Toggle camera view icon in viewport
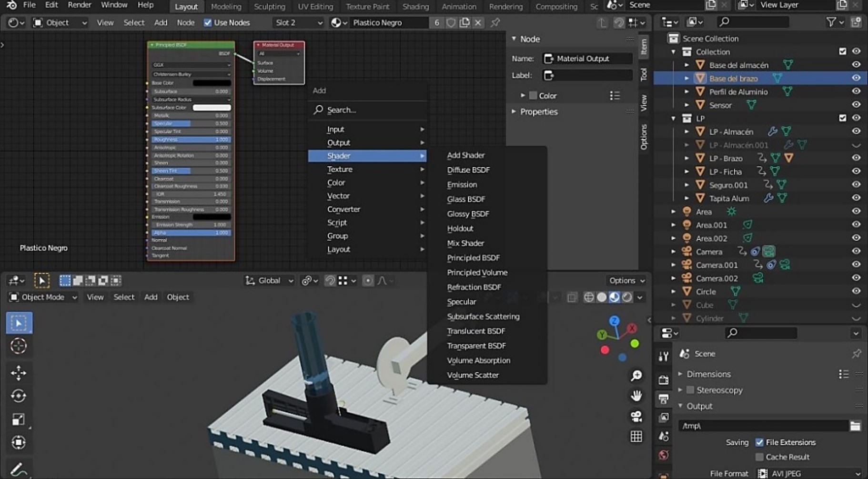868x479 pixels. [x=636, y=416]
